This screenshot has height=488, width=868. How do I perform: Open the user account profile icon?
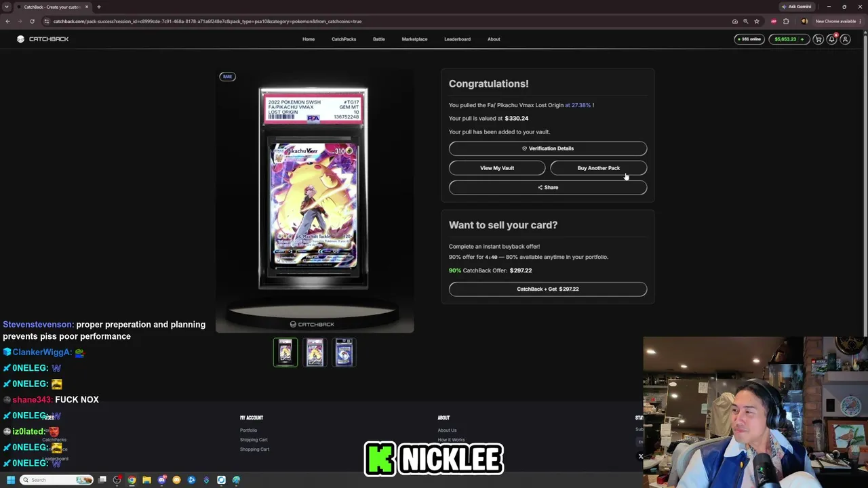coord(845,39)
